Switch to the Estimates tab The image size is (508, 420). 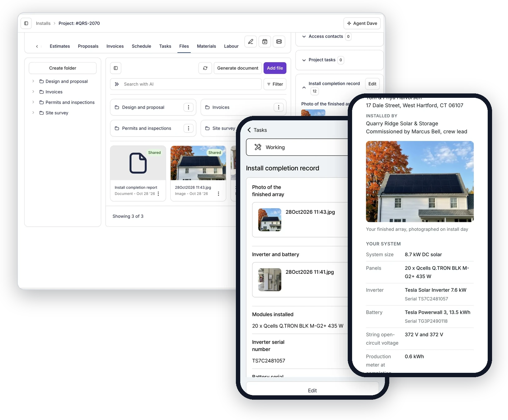(x=60, y=46)
